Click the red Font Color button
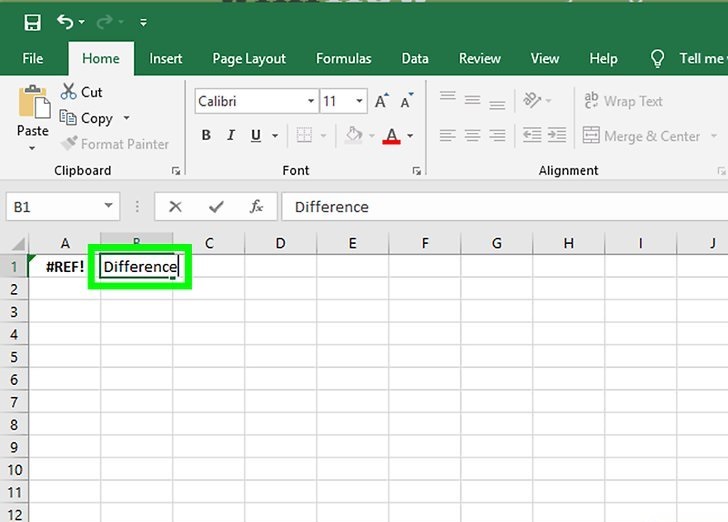This screenshot has height=522, width=728. (392, 136)
